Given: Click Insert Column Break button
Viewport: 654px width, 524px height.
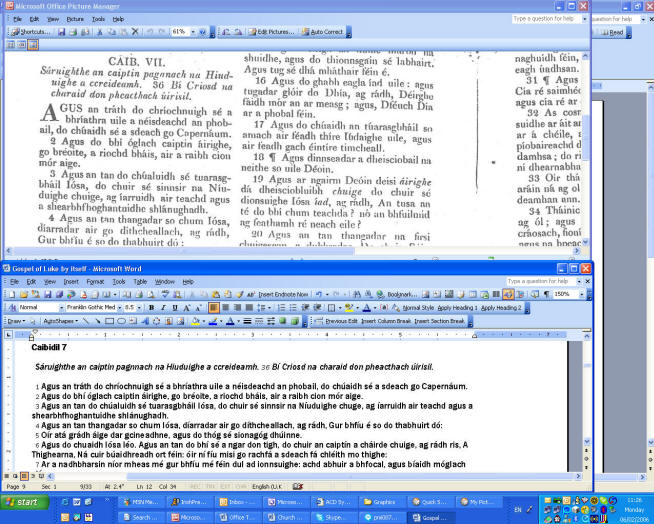Looking at the screenshot, I should [x=386, y=321].
